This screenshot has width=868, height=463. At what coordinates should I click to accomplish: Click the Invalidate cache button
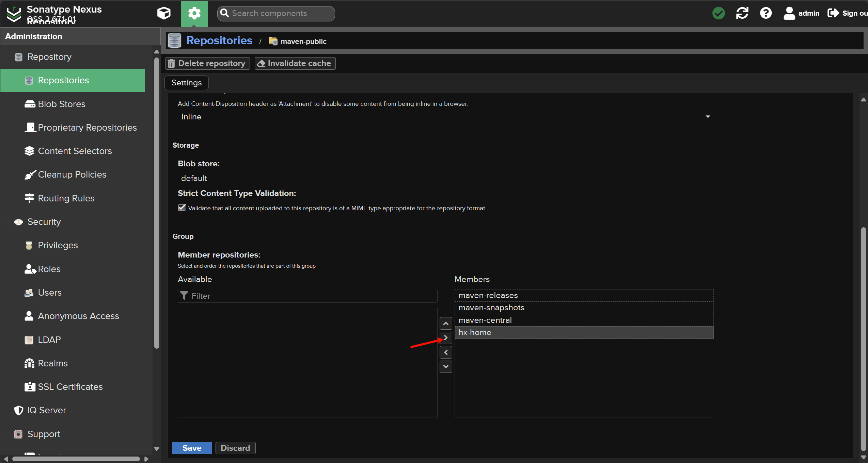[x=295, y=63]
